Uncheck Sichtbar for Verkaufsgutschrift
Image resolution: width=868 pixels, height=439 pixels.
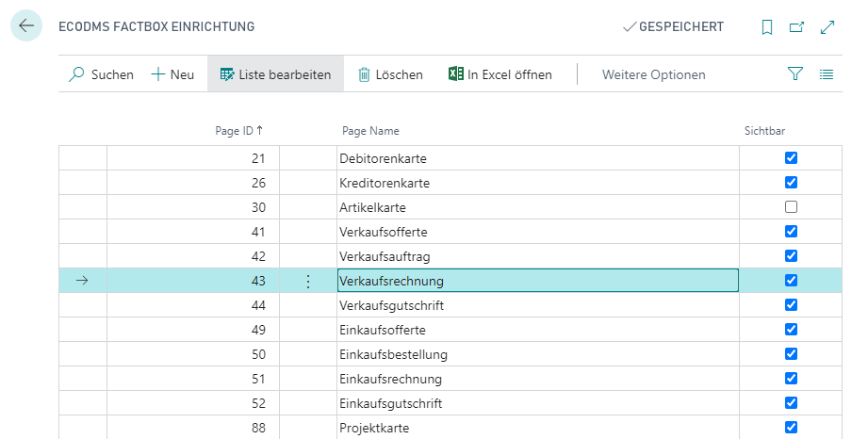coord(791,304)
